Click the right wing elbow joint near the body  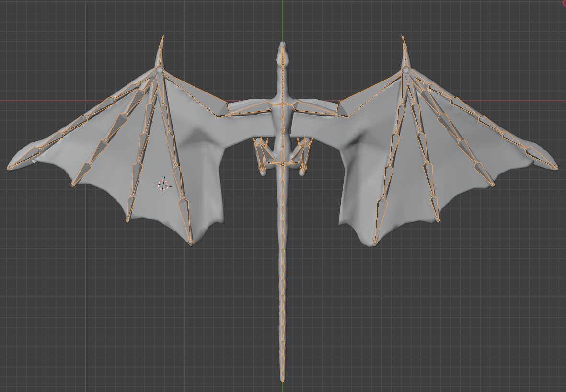coord(336,115)
